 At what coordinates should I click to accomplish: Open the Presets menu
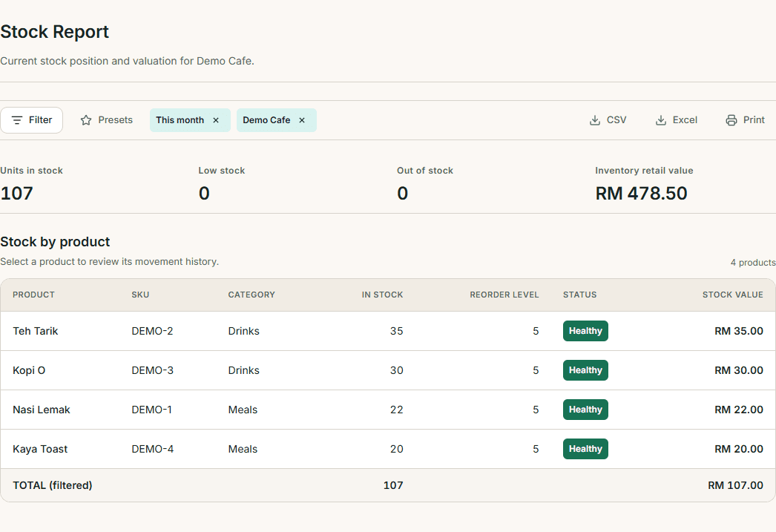(x=107, y=120)
